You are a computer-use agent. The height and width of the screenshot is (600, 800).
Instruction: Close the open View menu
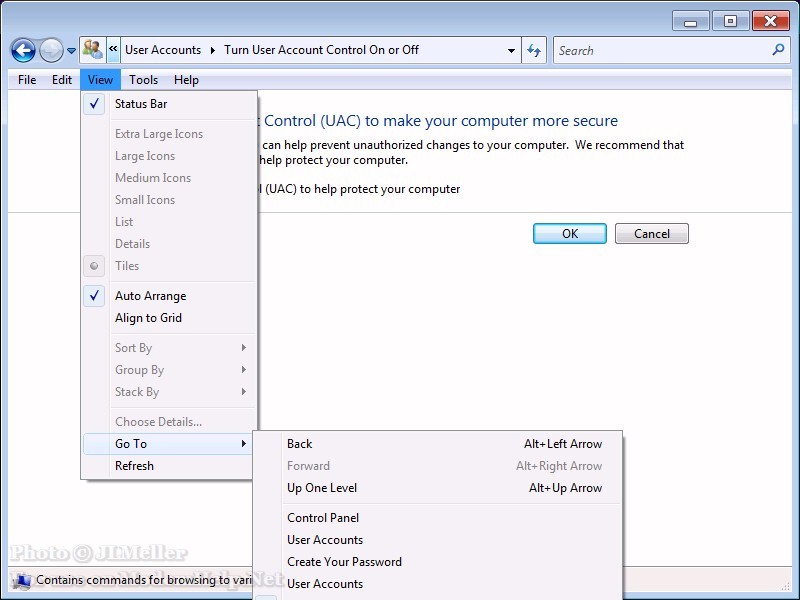click(x=100, y=80)
